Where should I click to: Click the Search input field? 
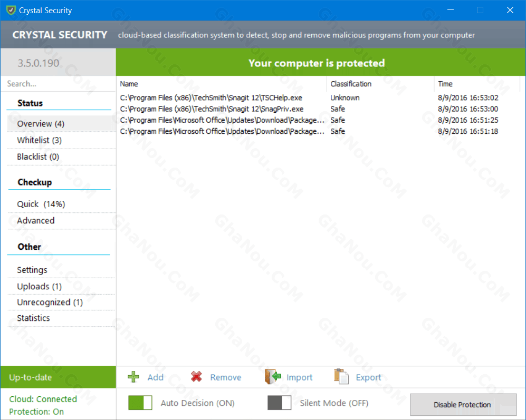point(59,83)
